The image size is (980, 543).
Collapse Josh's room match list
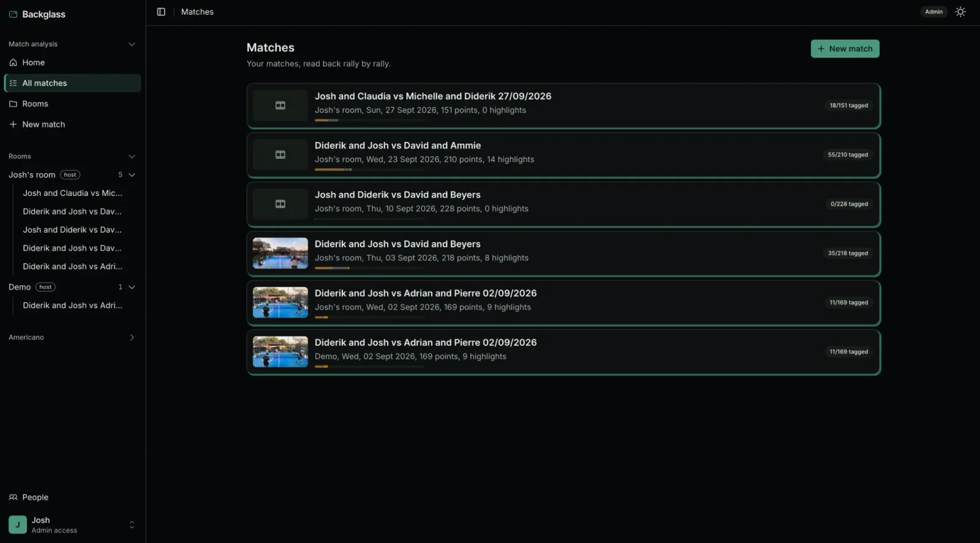coord(132,175)
